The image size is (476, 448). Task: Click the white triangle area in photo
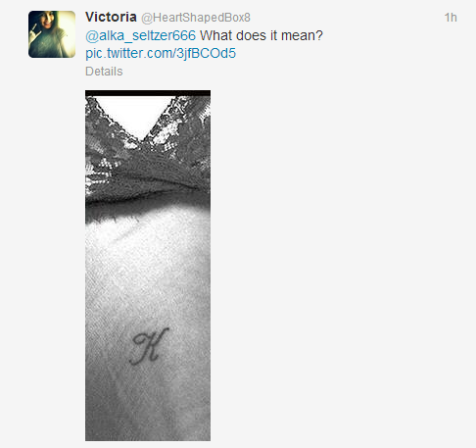[134, 113]
